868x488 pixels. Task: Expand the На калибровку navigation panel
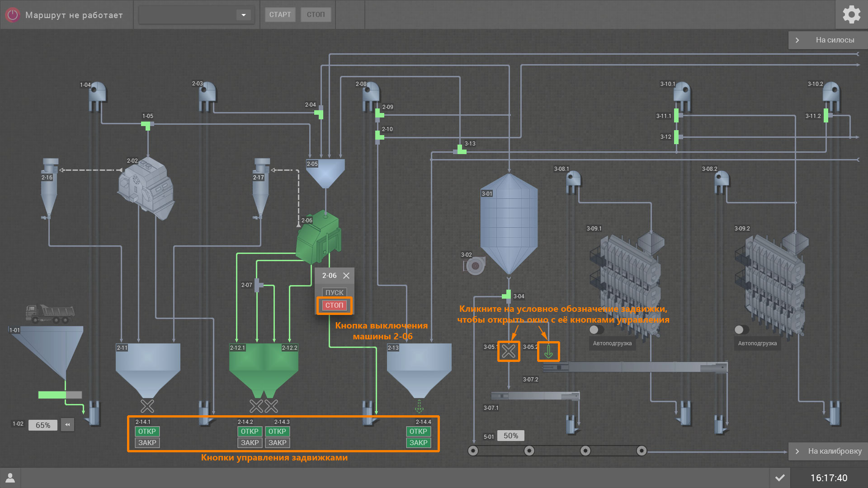[827, 451]
